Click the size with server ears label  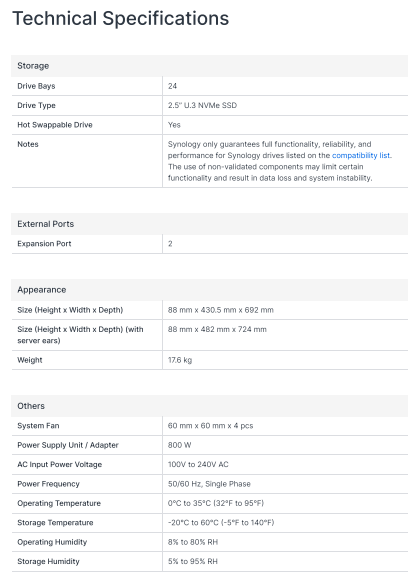pyautogui.click(x=80, y=335)
